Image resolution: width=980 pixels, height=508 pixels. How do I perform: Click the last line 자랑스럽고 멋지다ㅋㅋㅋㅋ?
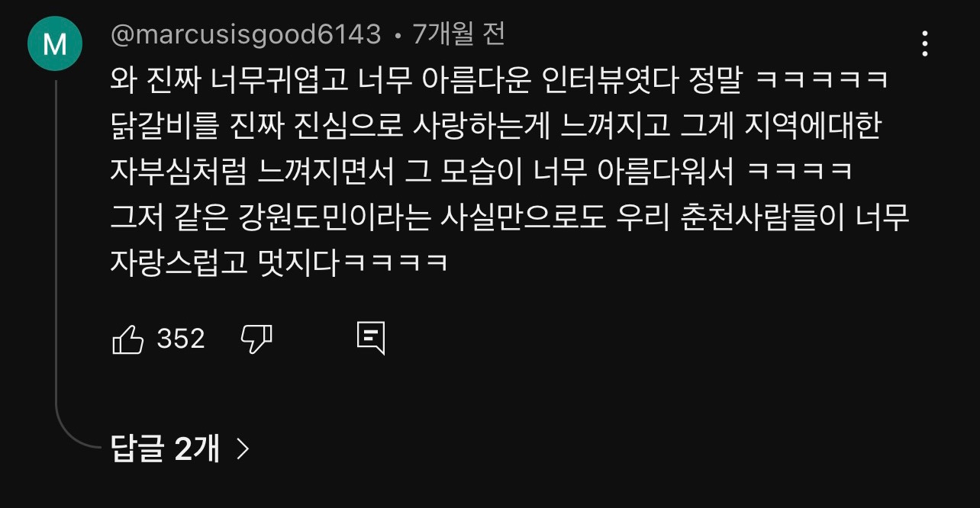tap(279, 263)
